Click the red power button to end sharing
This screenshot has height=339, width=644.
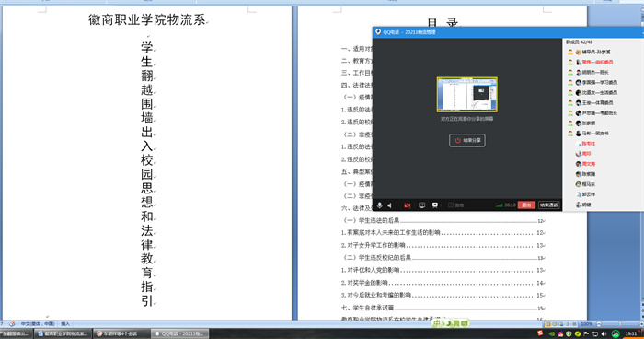click(467, 140)
